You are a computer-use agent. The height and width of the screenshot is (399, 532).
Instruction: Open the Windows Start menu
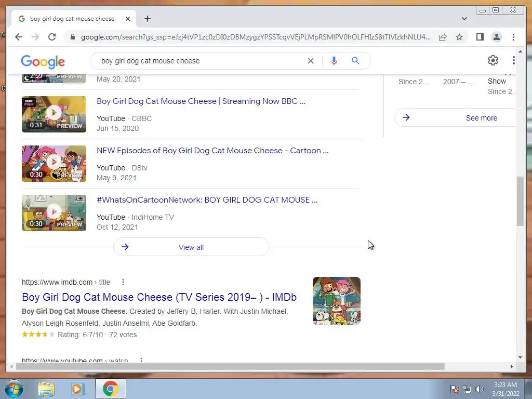point(14,389)
